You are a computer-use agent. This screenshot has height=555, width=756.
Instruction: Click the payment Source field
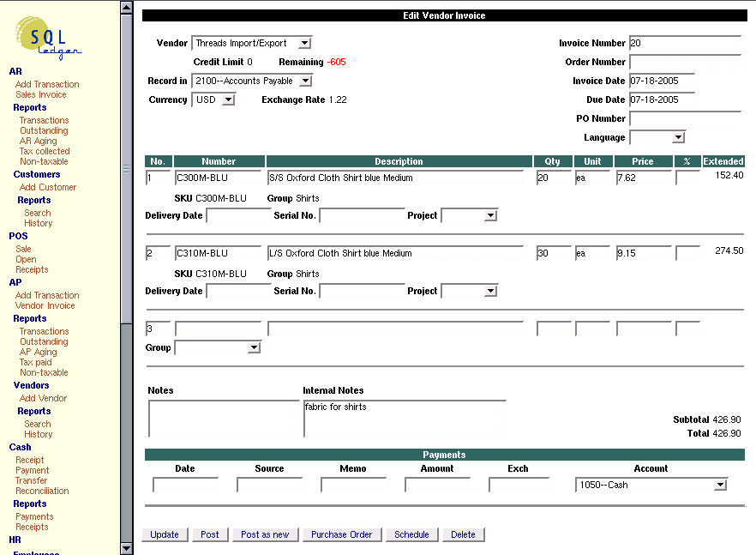tap(269, 485)
